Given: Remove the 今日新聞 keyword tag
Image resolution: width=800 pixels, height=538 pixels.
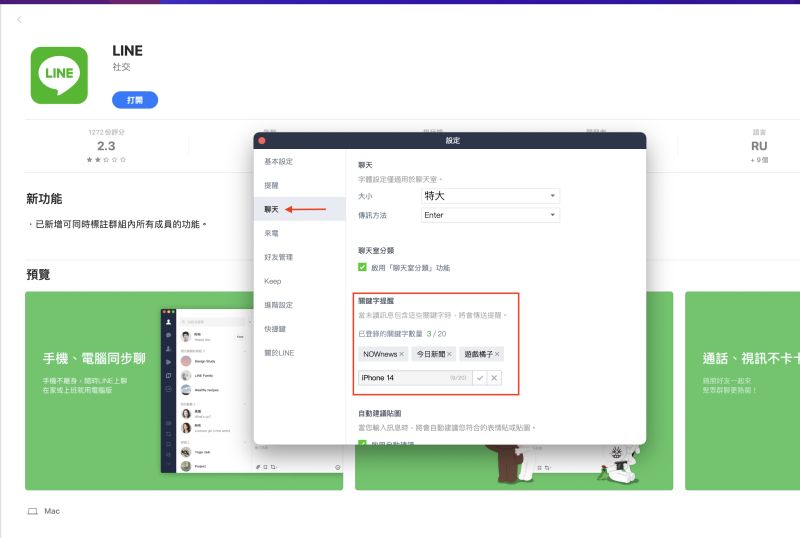Looking at the screenshot, I should (x=449, y=354).
